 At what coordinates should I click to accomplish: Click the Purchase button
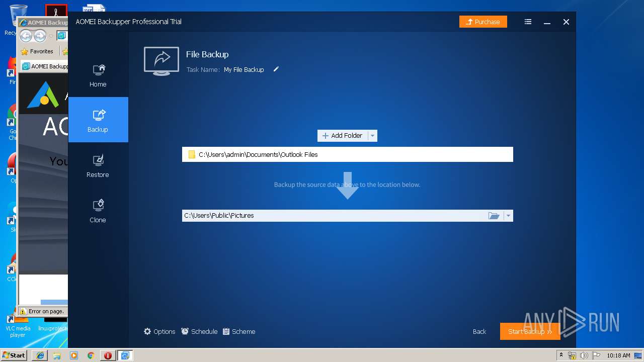click(x=483, y=22)
